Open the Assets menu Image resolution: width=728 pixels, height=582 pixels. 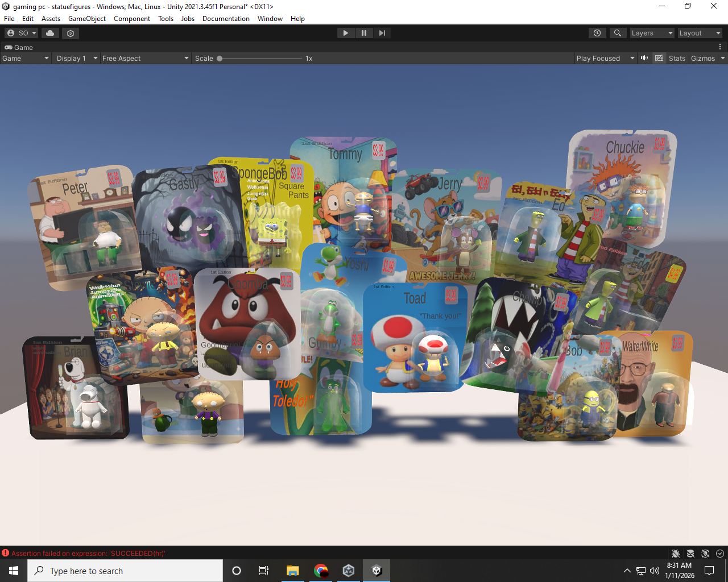pyautogui.click(x=51, y=18)
